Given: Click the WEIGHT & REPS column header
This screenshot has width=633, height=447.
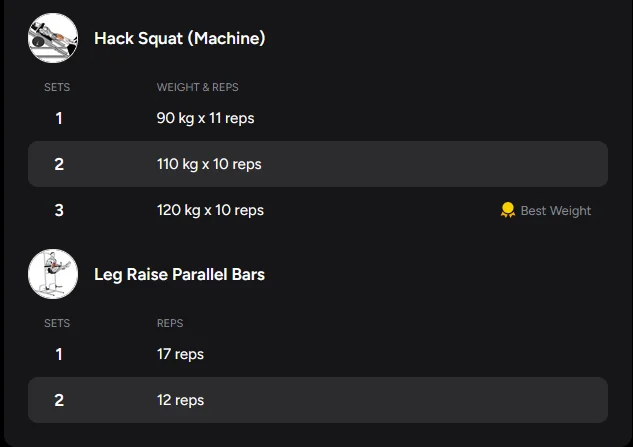Looking at the screenshot, I should (x=197, y=87).
